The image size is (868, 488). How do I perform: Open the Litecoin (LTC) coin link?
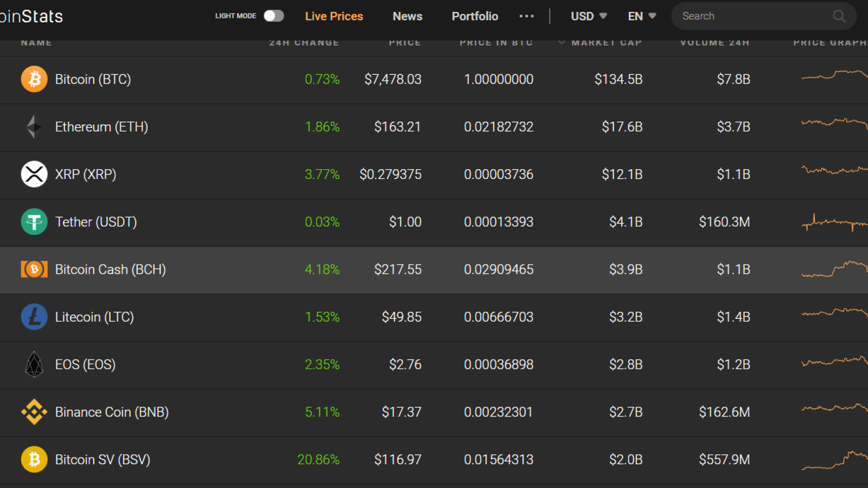[x=94, y=317]
